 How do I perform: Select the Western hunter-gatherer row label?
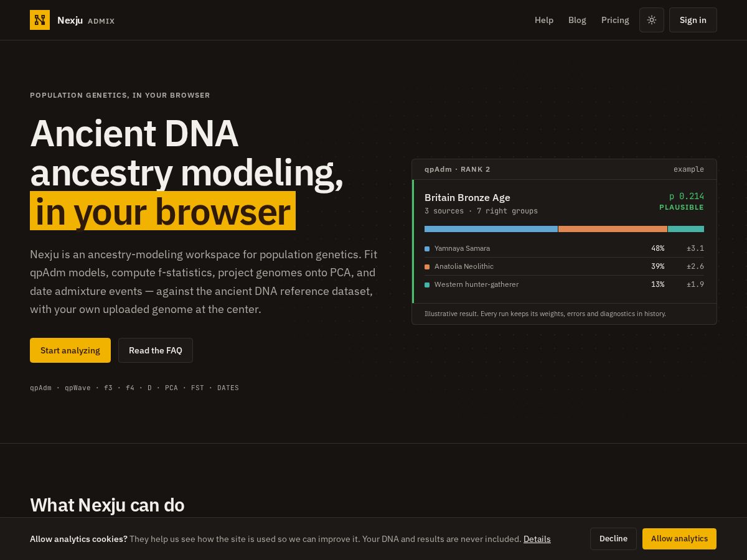pyautogui.click(x=476, y=284)
